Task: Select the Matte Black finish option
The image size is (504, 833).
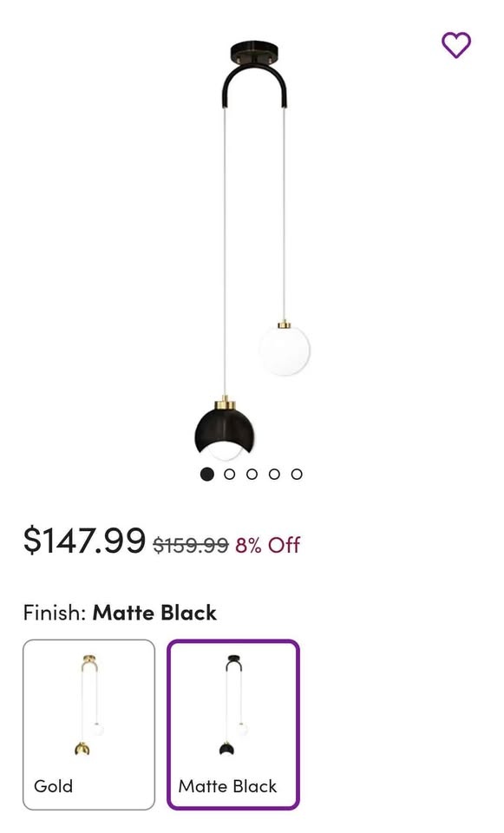Action: pyautogui.click(x=233, y=725)
